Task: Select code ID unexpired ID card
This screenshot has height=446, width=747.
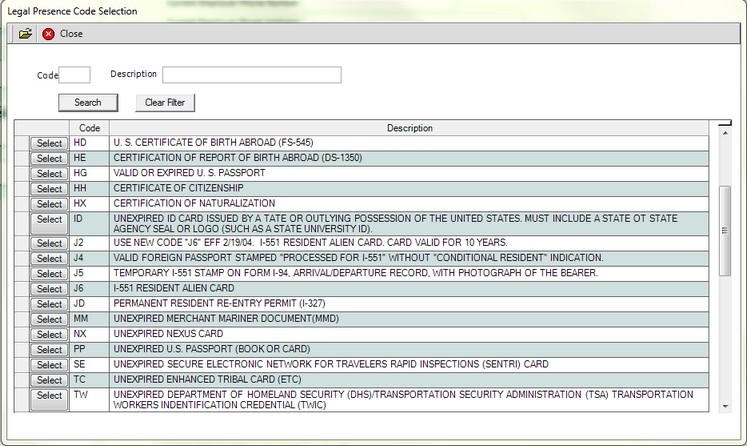Action: 49,220
